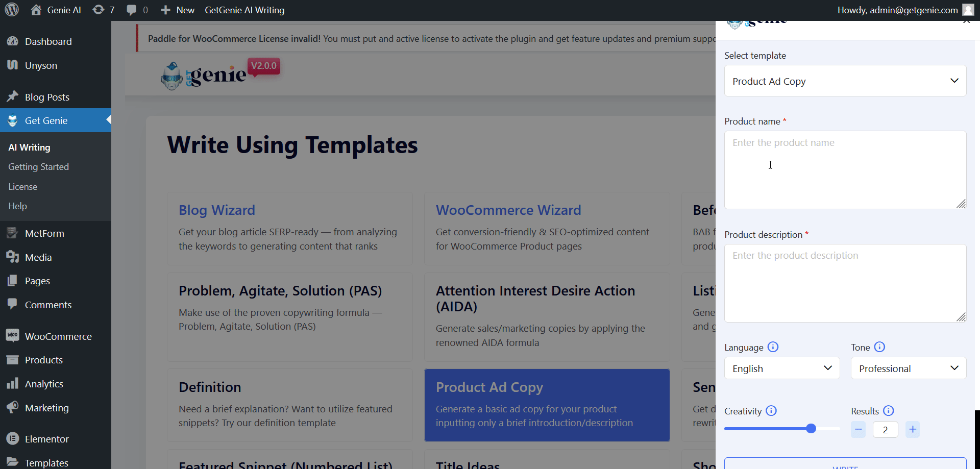Open the Tone dropdown showing Professional
This screenshot has height=469, width=980.
click(909, 368)
